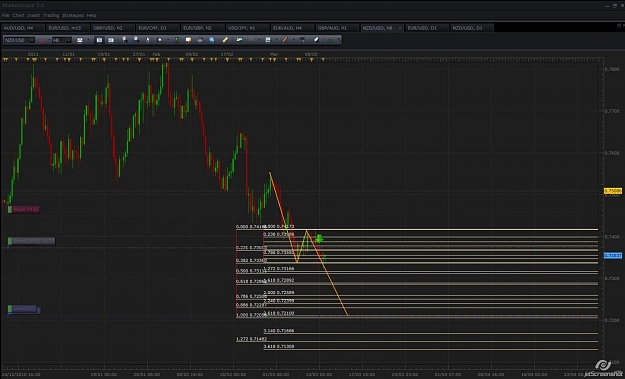Image resolution: width=625 pixels, height=379 pixels.
Task: Click the hammer tools icon
Action: (302, 40)
